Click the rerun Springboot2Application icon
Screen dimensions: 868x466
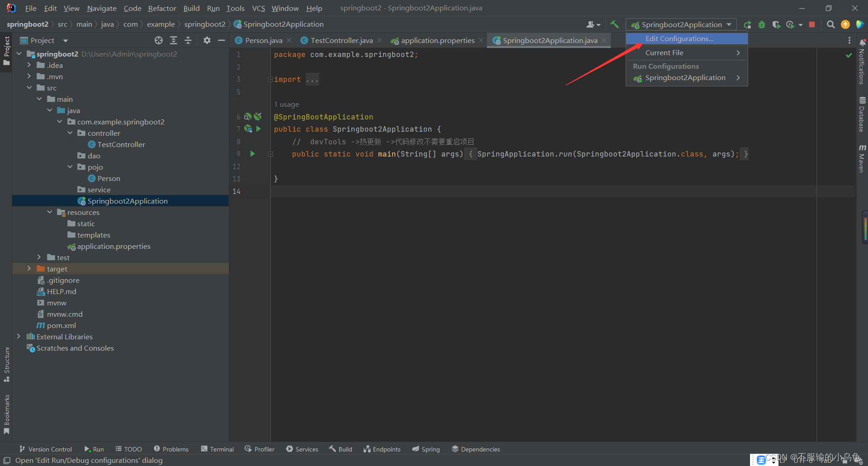pyautogui.click(x=748, y=24)
